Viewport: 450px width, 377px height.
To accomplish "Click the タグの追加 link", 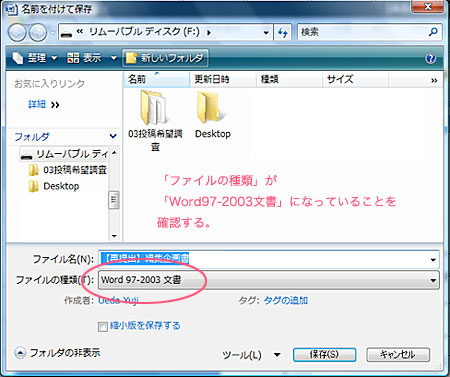I will [x=286, y=301].
